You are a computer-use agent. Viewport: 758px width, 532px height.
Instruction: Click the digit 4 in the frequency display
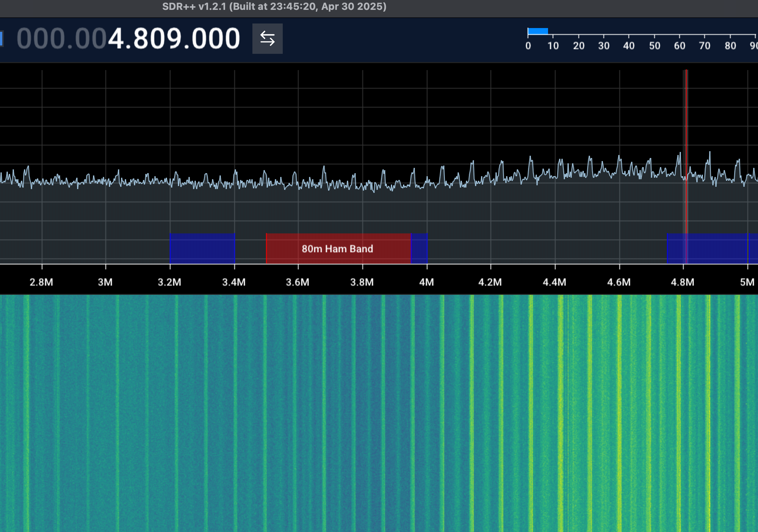tap(116, 39)
